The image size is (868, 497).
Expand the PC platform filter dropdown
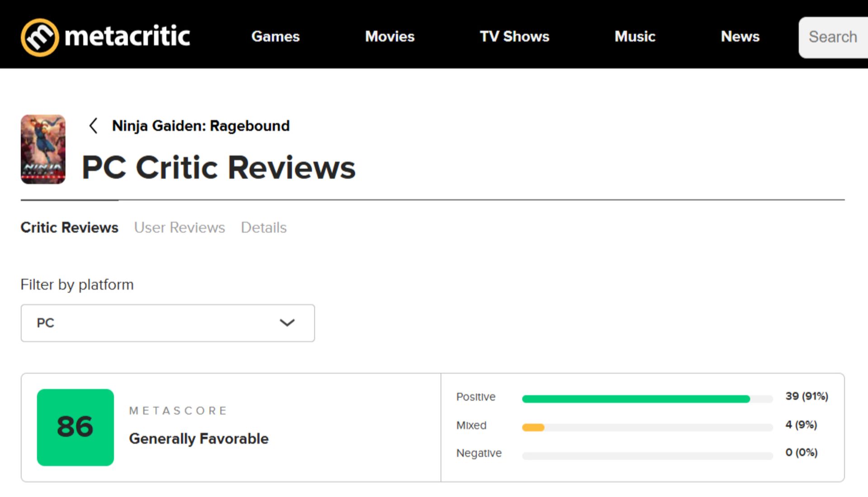pos(168,323)
